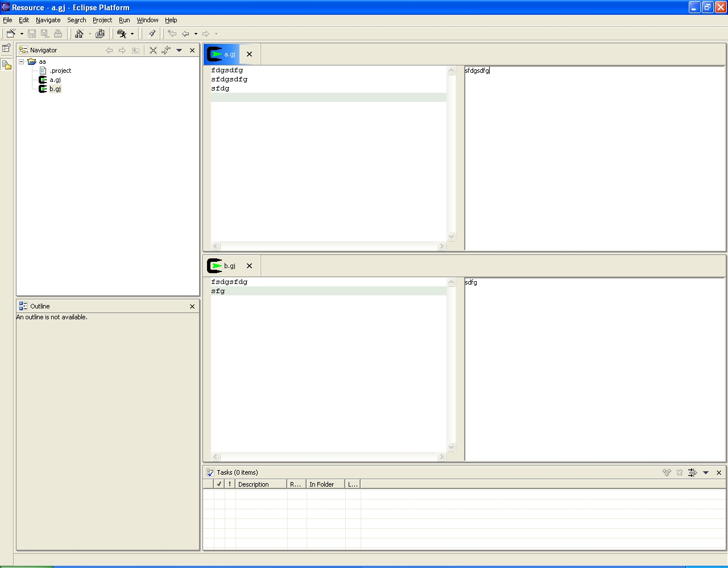Click the Filters icon in Tasks view

[x=692, y=472]
